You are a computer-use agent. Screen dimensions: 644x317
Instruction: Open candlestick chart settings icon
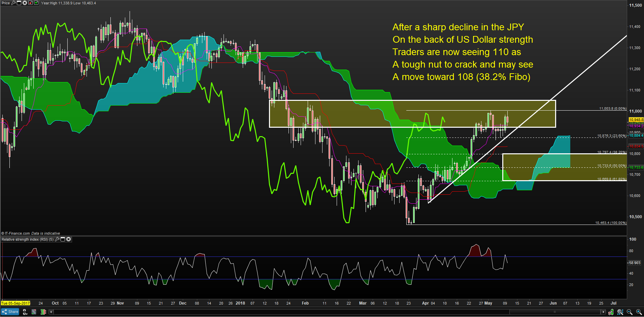[611, 312]
